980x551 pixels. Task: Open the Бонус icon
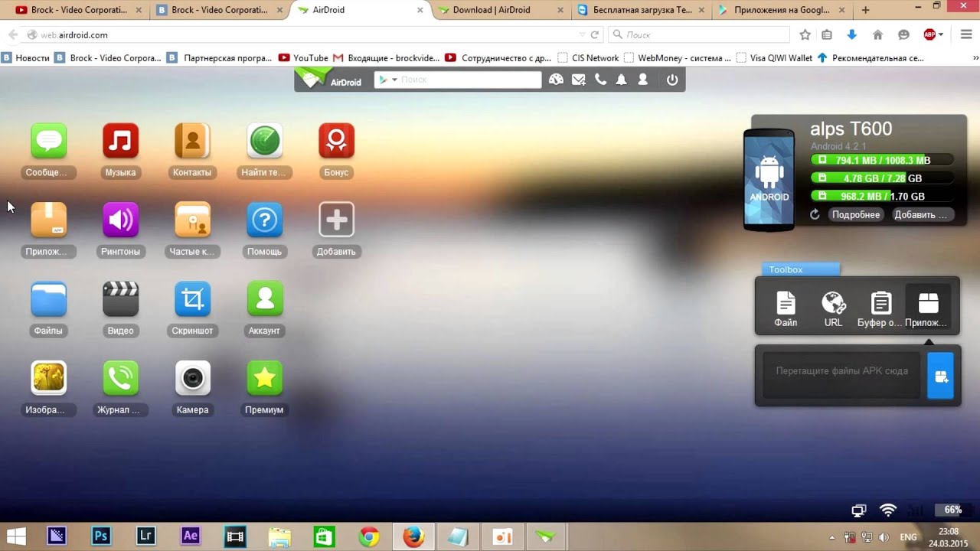pyautogui.click(x=336, y=142)
